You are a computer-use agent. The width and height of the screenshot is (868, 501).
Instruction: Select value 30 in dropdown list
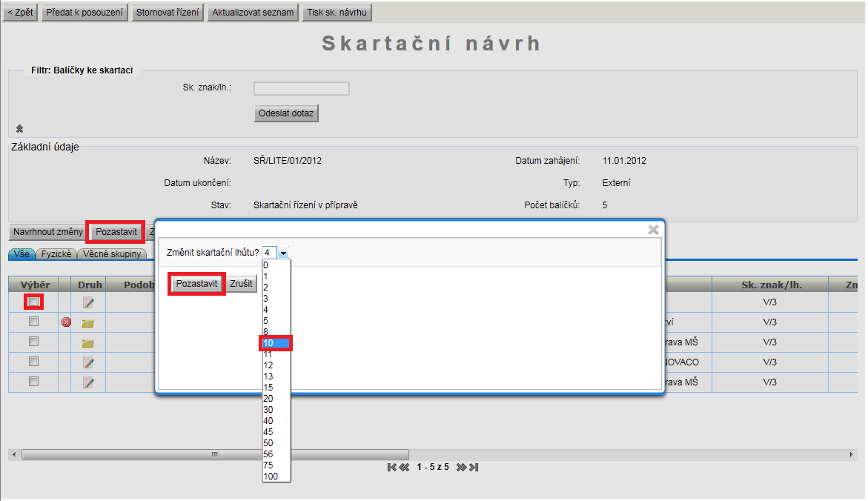click(x=276, y=410)
